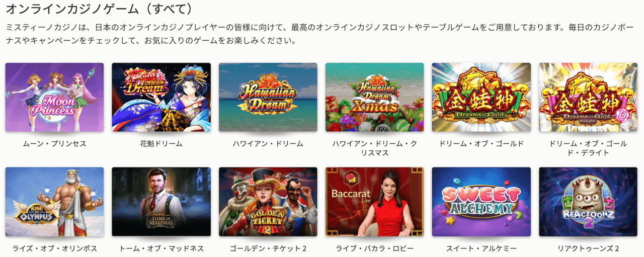
Task: Click the ライブ・バカラ・ロビー title link
Action: [x=374, y=248]
